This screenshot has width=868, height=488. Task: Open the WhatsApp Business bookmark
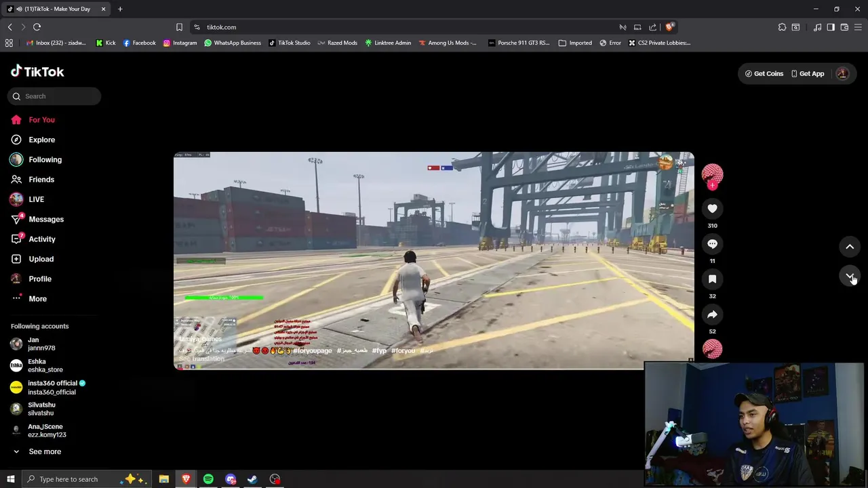pos(233,43)
